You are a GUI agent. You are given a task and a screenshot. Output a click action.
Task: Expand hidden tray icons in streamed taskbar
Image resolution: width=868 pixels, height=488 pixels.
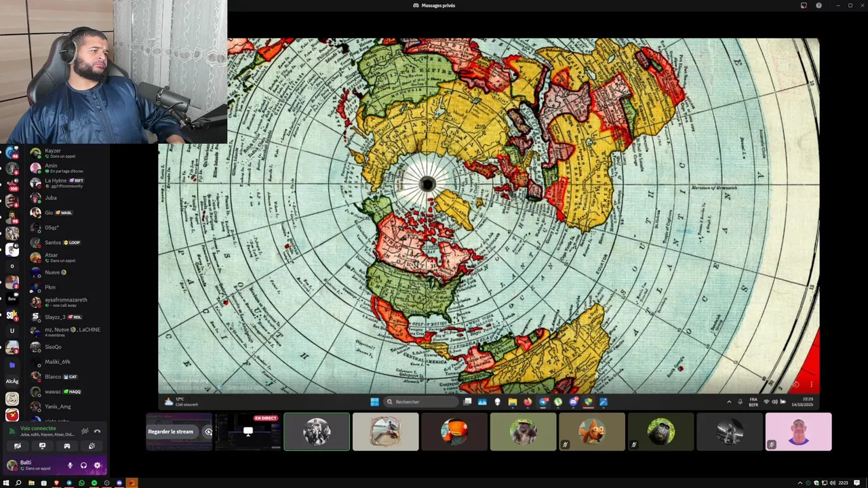pyautogui.click(x=729, y=402)
